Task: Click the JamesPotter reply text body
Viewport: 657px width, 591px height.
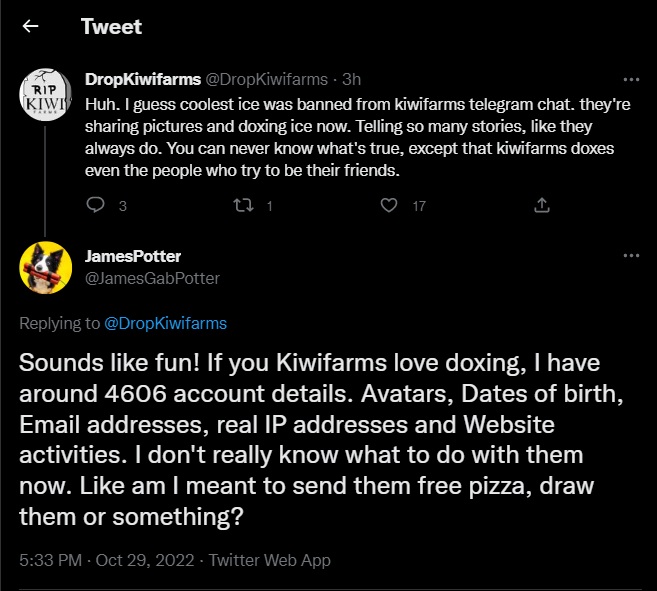Action: click(320, 440)
